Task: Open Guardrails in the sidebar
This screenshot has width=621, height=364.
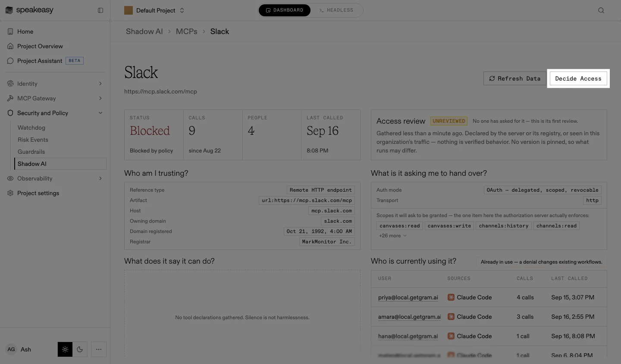Action: (31, 152)
